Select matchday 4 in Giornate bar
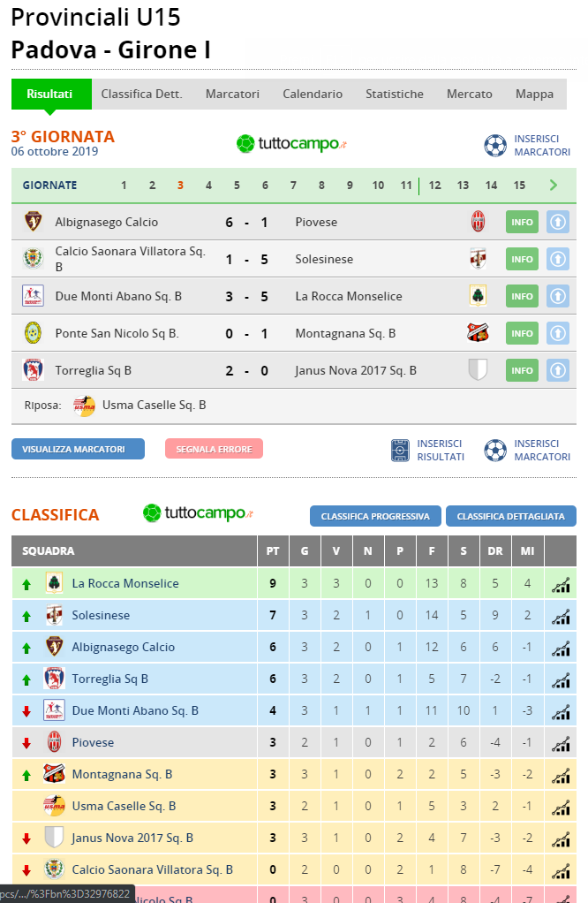 (x=208, y=186)
